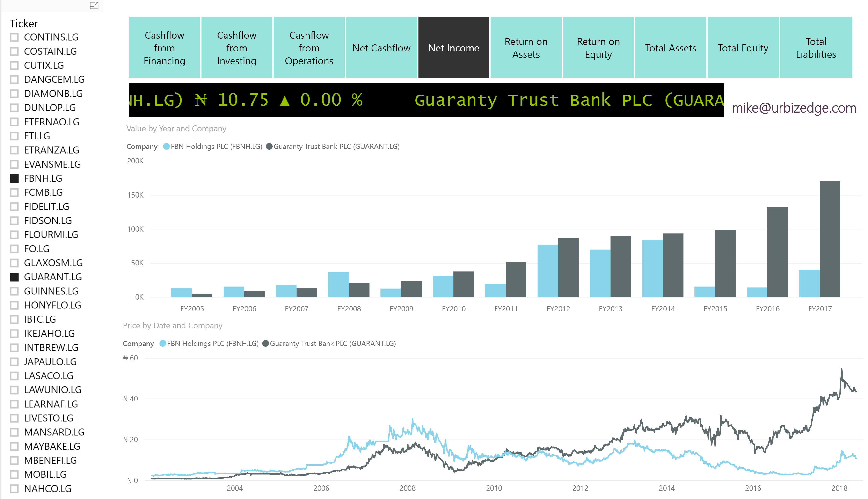868x499 pixels.
Task: Click the 'Price by Date and Company' title
Action: point(173,326)
